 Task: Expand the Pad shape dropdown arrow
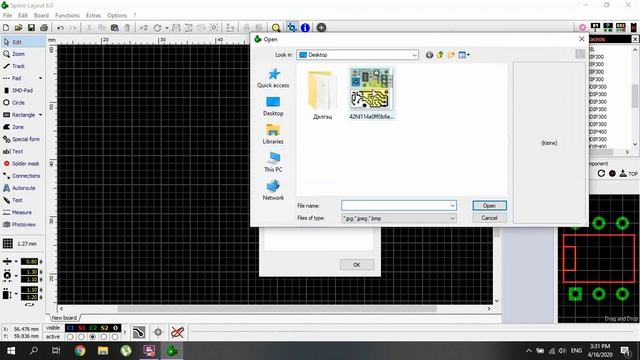[x=40, y=78]
